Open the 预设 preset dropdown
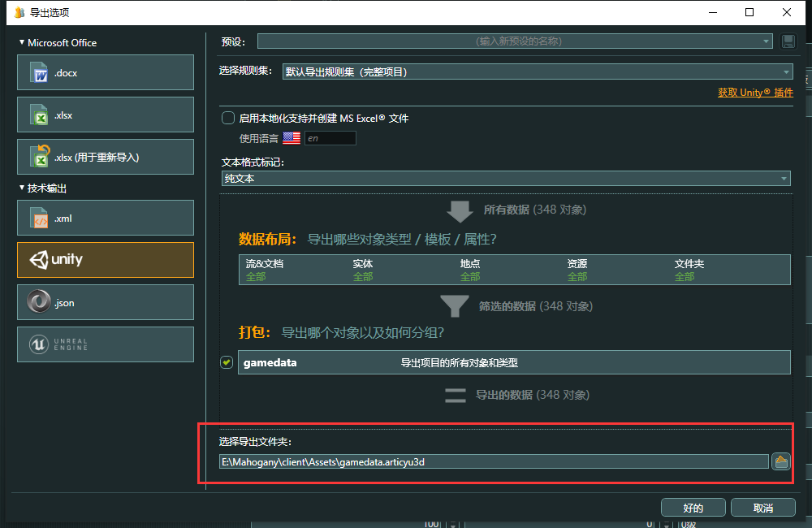The image size is (812, 528). [x=515, y=41]
